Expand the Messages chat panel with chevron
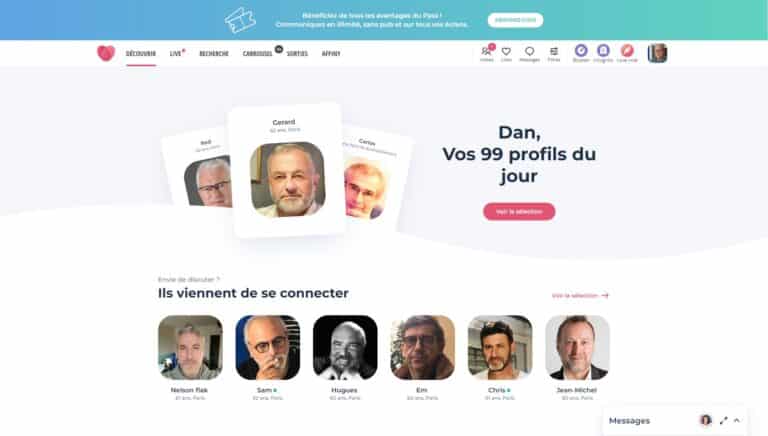Viewport: 768px width, 436px height. (x=737, y=420)
